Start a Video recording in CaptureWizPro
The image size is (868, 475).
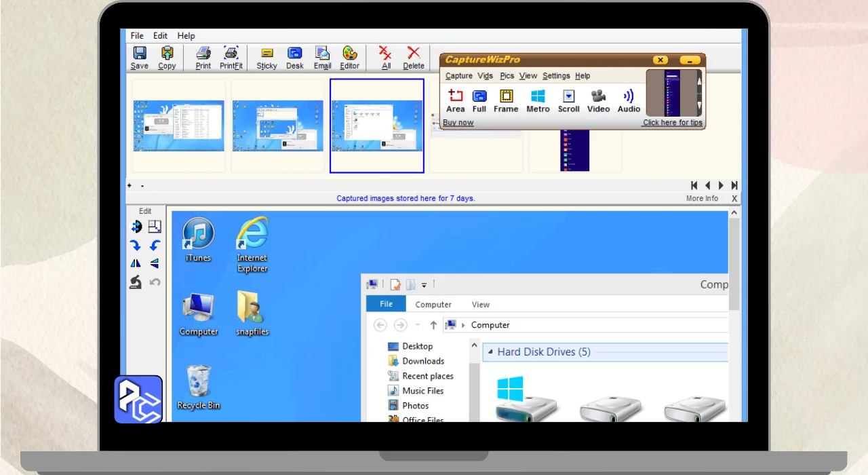pyautogui.click(x=599, y=100)
